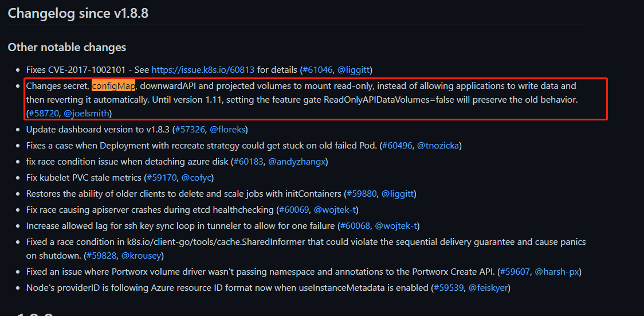Image resolution: width=644 pixels, height=316 pixels.
Task: Visit the @andyzhangx profile link
Action: (x=297, y=162)
